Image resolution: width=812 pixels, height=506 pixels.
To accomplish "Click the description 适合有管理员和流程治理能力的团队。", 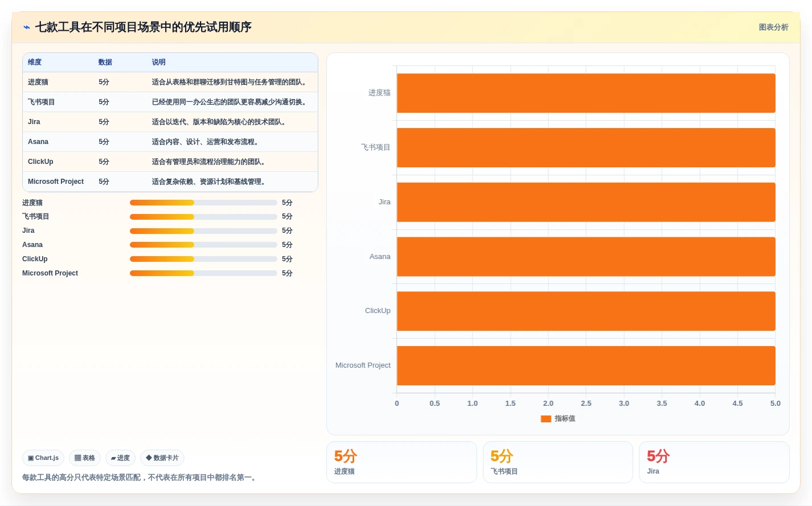I will (210, 162).
